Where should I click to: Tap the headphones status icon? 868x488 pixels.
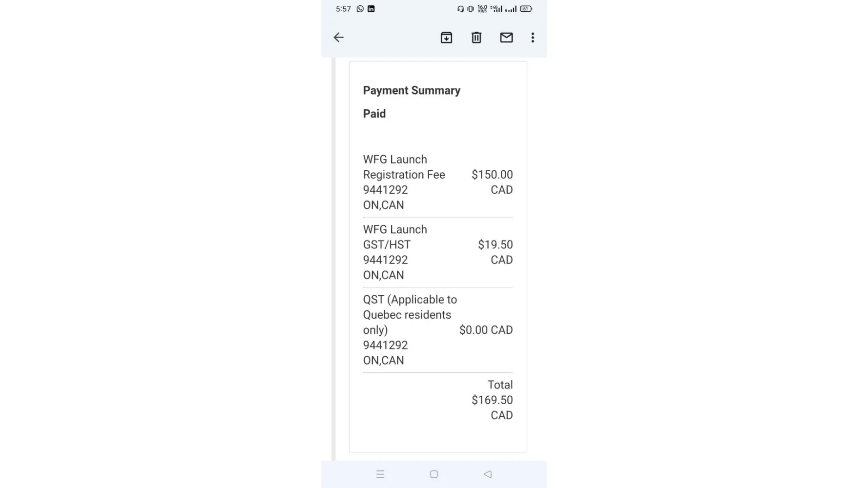tap(460, 9)
